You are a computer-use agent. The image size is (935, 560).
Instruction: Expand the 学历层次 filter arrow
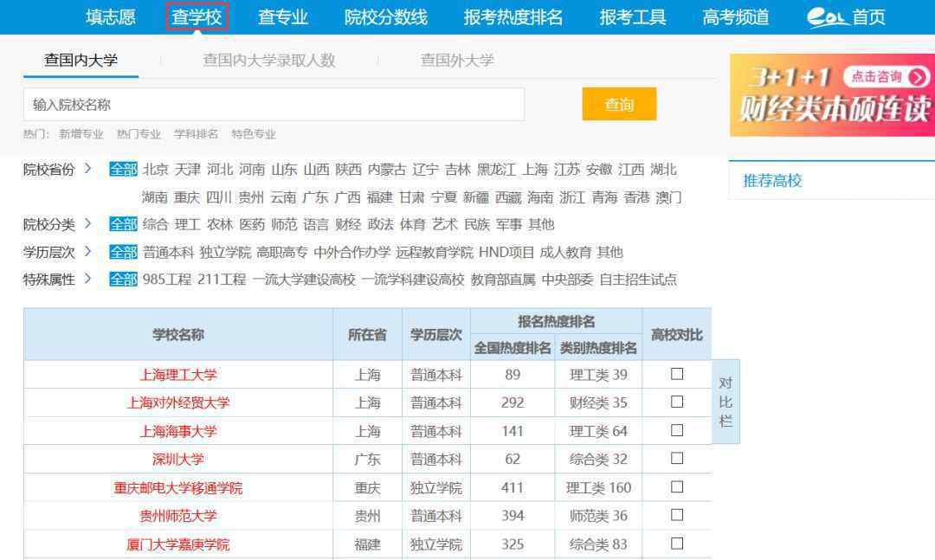point(87,252)
